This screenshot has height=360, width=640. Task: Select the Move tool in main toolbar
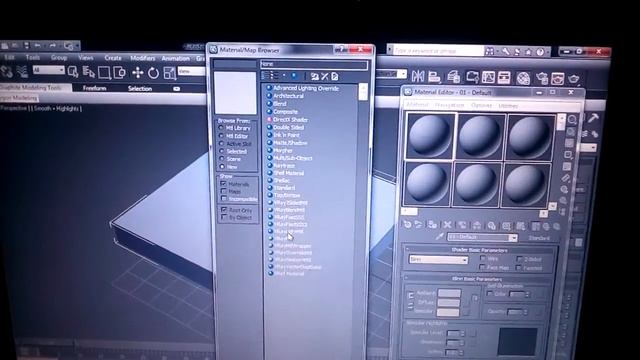coord(138,73)
